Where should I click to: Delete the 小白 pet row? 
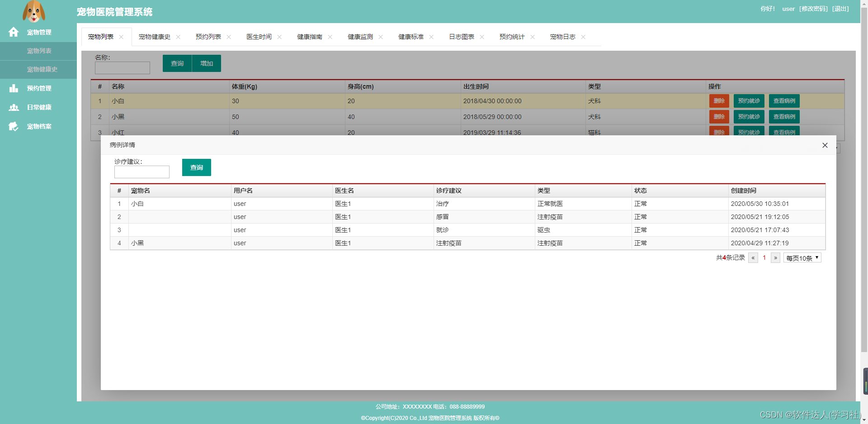point(719,101)
